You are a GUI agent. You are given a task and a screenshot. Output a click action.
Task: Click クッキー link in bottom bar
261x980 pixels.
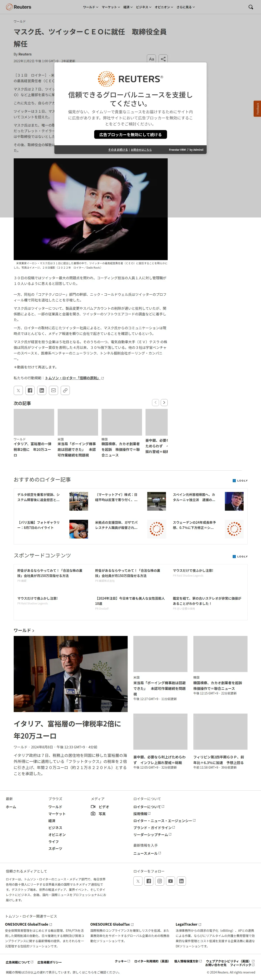pos(122,961)
